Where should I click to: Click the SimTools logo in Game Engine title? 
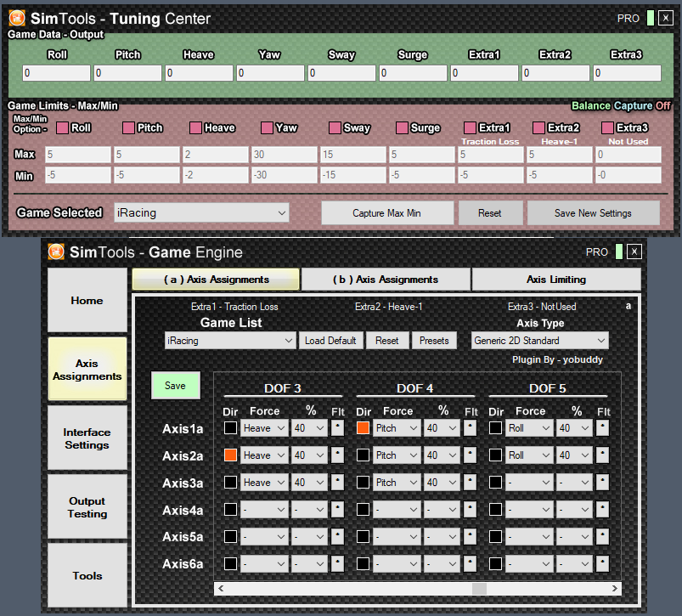coord(57,251)
